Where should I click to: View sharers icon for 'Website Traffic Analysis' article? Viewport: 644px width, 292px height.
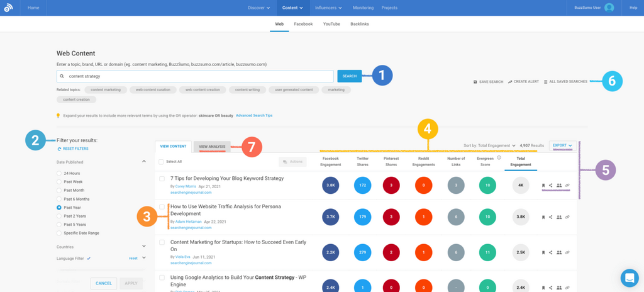(559, 217)
